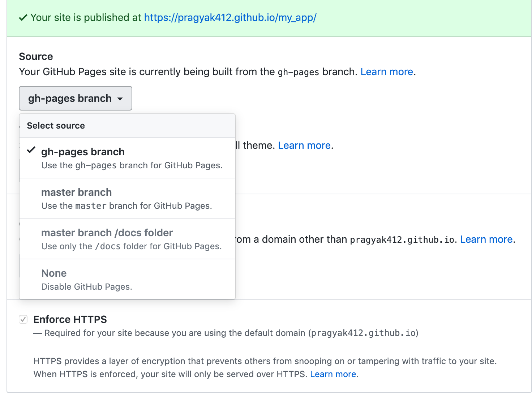The width and height of the screenshot is (532, 393).
Task: Click the checkmark beside gh-pages branch option
Action: pos(31,150)
